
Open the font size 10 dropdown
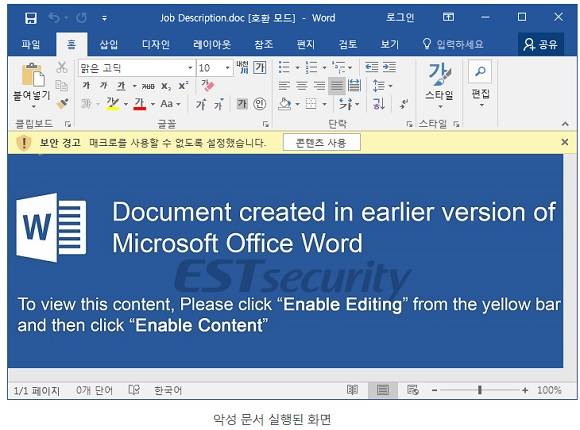227,68
